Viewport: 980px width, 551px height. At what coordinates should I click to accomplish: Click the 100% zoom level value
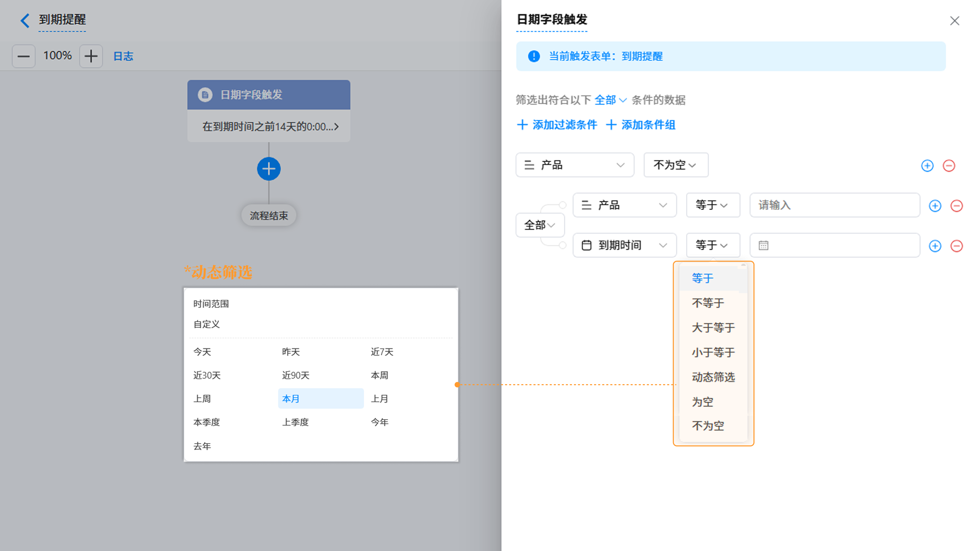(x=57, y=56)
